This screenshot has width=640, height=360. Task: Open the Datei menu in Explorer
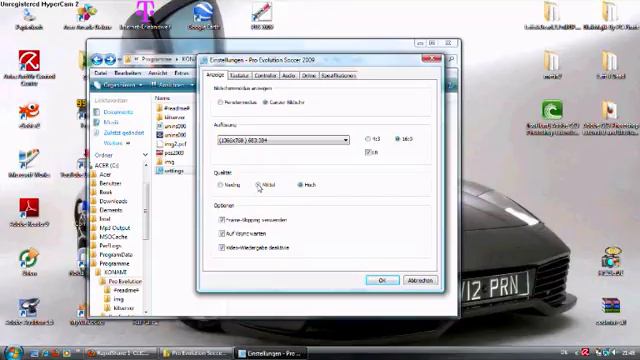(x=100, y=73)
